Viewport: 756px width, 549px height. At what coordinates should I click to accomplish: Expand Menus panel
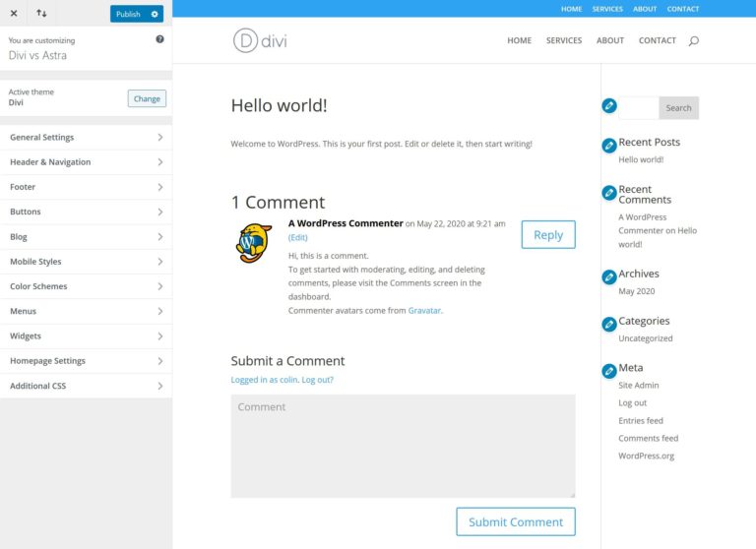pyautogui.click(x=86, y=311)
